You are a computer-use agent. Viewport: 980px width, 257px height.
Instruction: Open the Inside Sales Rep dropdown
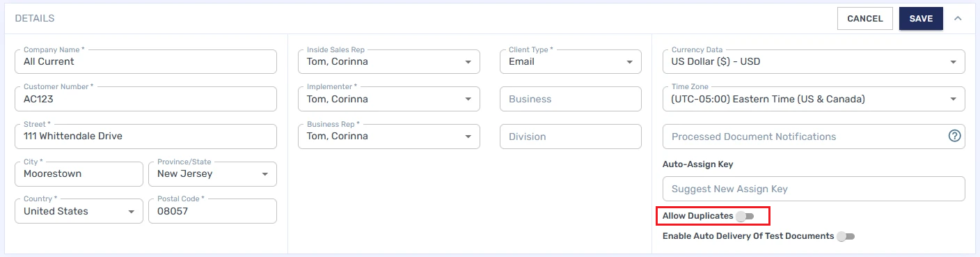[x=389, y=61]
